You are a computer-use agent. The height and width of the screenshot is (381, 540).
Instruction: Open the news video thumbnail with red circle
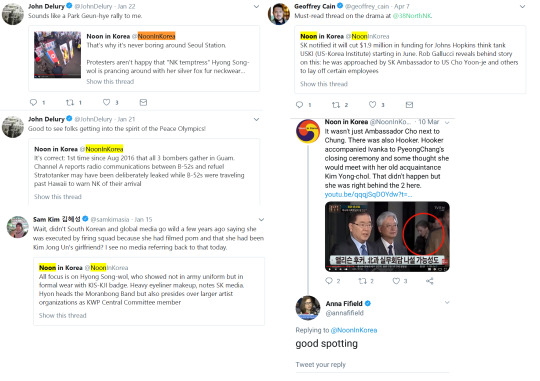pos(387,237)
